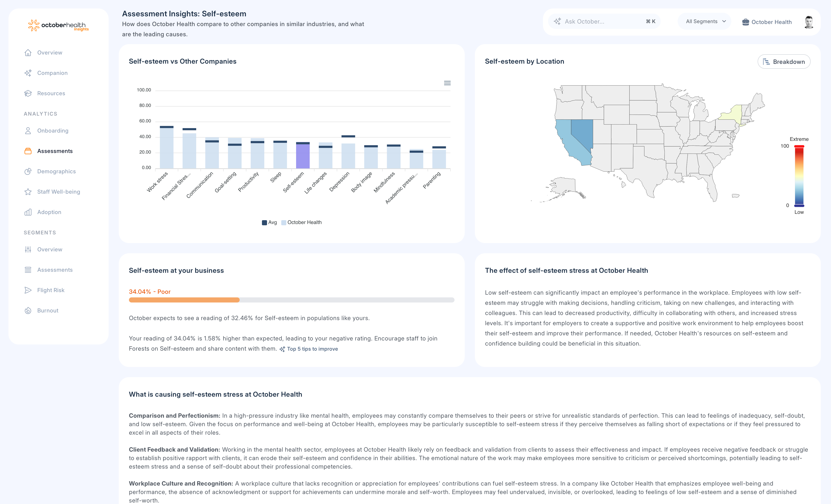This screenshot has height=504, width=831.
Task: Click 'Workplace Culture and Recognition:' bold text
Action: tap(181, 483)
